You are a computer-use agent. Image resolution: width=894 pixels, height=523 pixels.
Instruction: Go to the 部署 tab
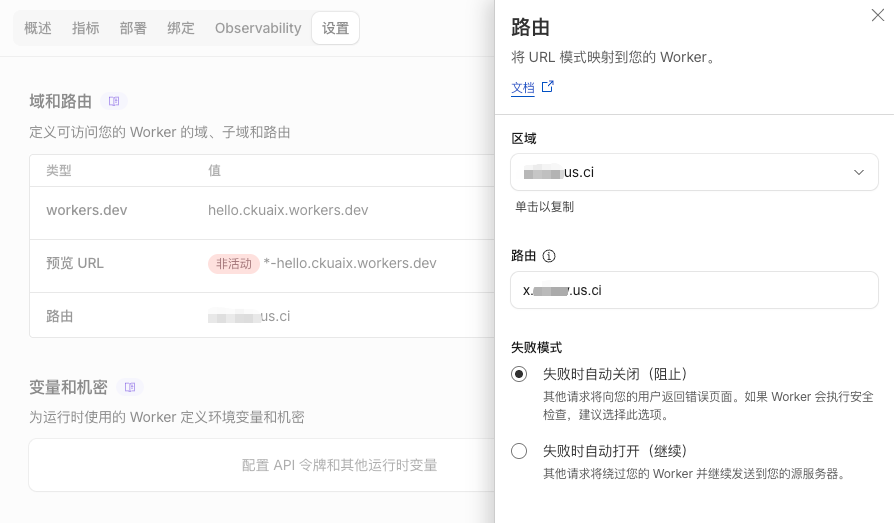click(x=133, y=28)
